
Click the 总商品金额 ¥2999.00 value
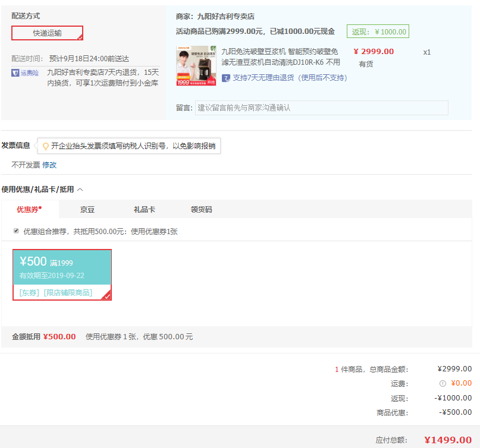454,369
